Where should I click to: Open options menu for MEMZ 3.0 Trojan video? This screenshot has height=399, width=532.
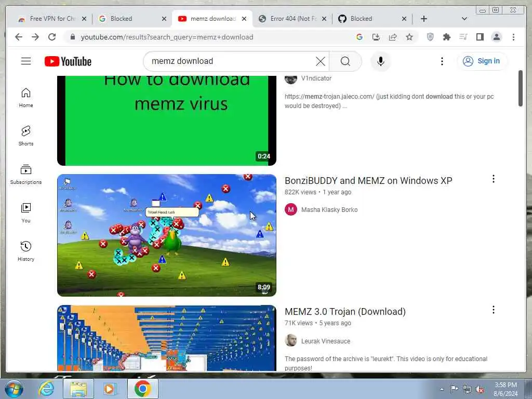494,310
